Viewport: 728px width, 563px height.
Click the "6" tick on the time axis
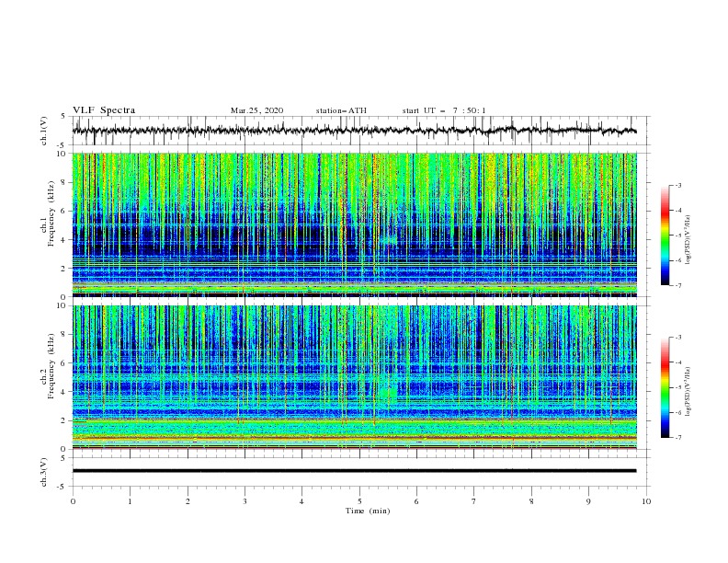pyautogui.click(x=416, y=501)
